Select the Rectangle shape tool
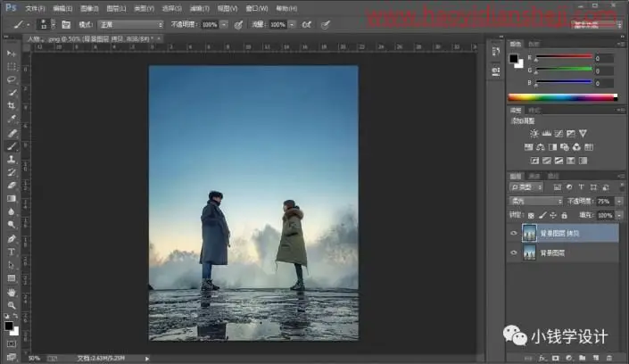This screenshot has height=364, width=629. (12, 278)
